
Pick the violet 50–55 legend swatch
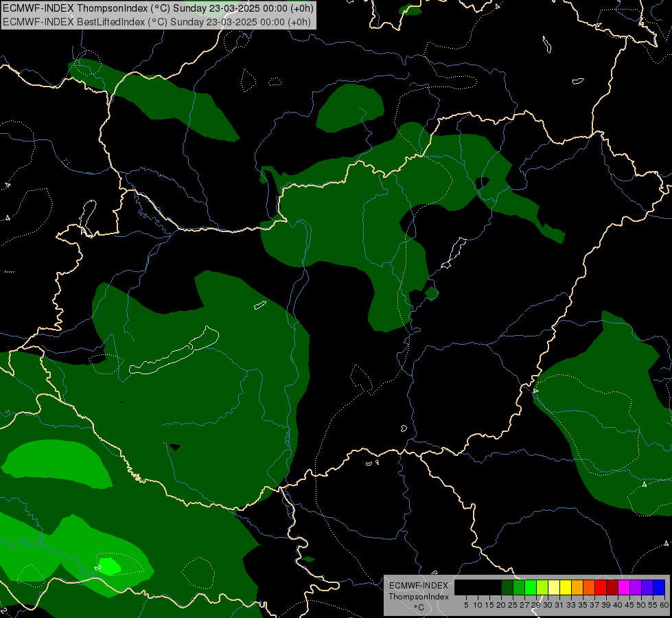click(x=647, y=587)
